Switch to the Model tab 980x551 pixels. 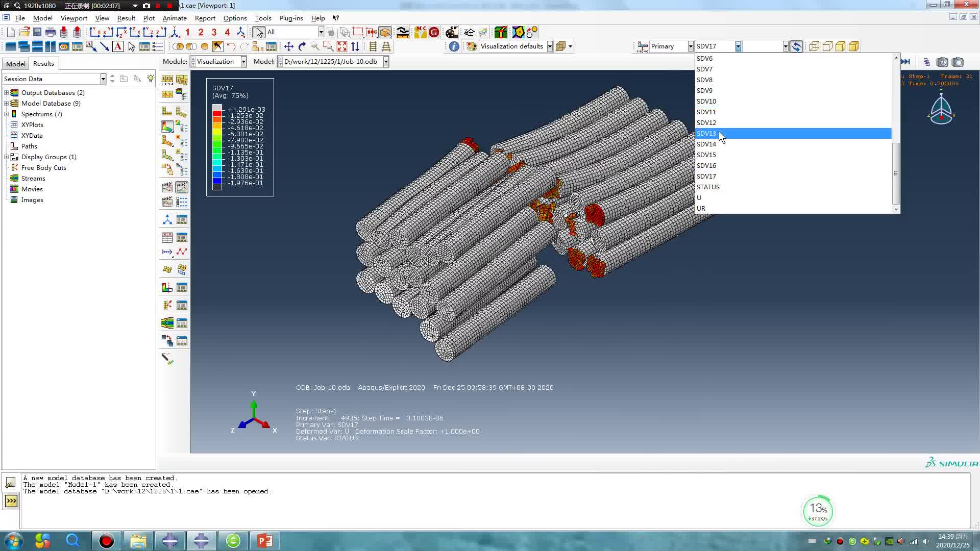(x=15, y=64)
